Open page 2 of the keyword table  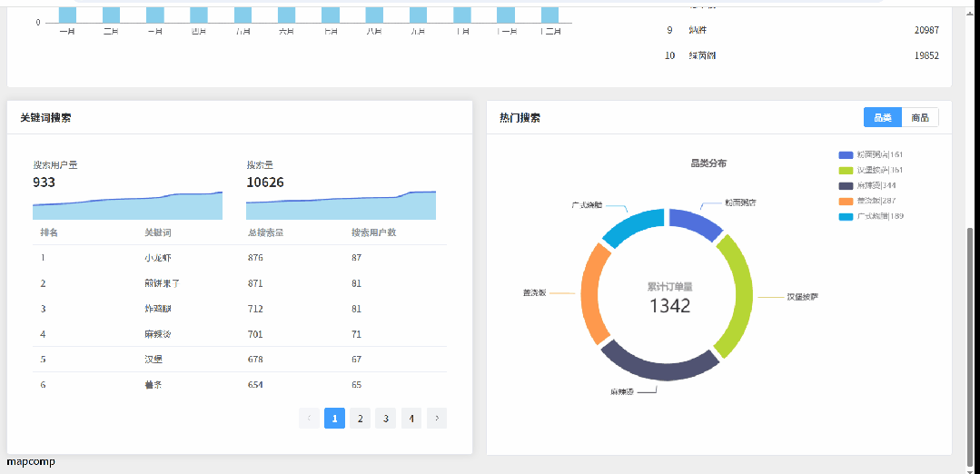[360, 419]
